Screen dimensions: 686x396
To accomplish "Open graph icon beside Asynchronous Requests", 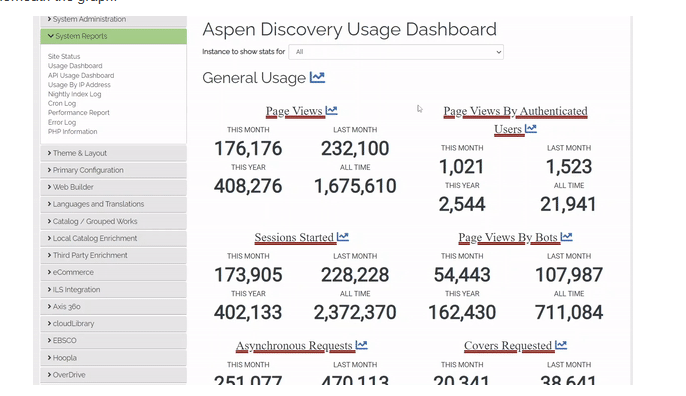I will point(361,345).
